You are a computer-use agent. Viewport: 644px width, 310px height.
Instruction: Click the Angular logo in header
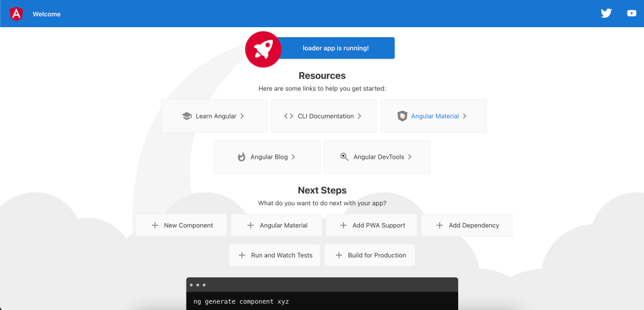[16, 13]
